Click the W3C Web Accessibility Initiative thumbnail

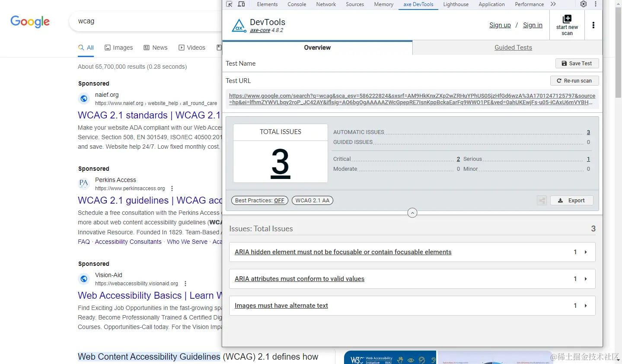(390, 358)
